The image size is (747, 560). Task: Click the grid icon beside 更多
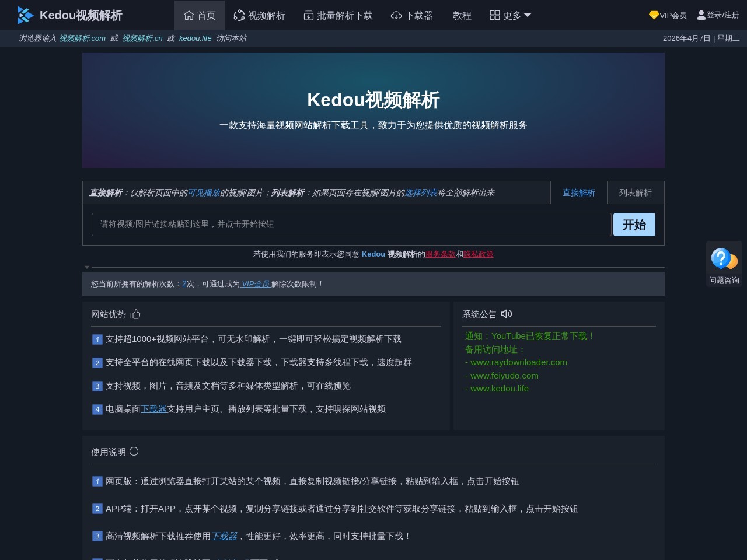pyautogui.click(x=494, y=16)
